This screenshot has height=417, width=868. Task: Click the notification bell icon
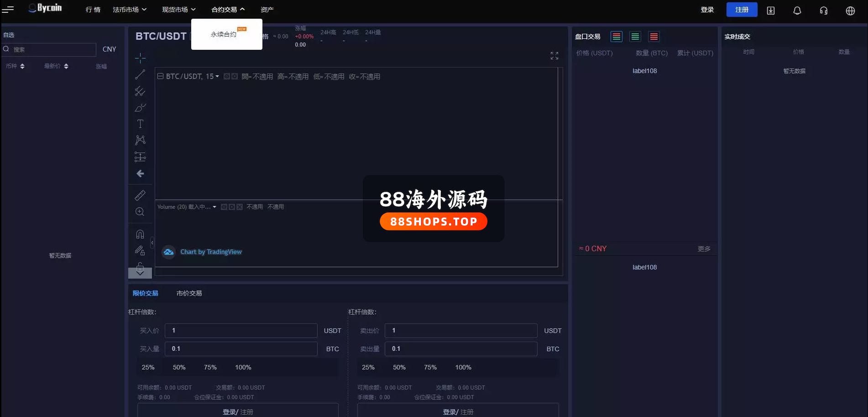coord(797,11)
